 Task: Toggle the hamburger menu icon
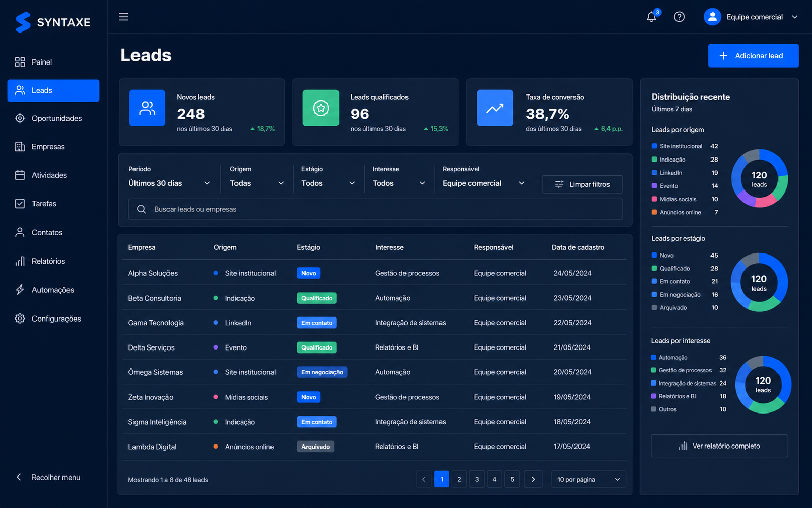coord(123,17)
